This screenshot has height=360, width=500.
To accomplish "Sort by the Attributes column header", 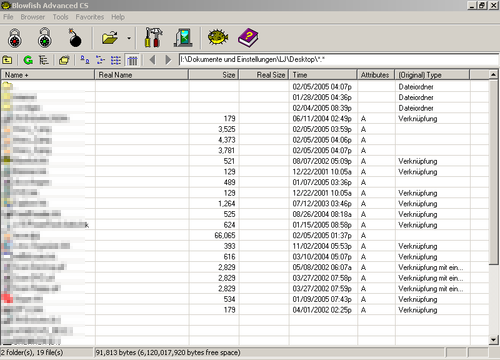I will pyautogui.click(x=376, y=75).
